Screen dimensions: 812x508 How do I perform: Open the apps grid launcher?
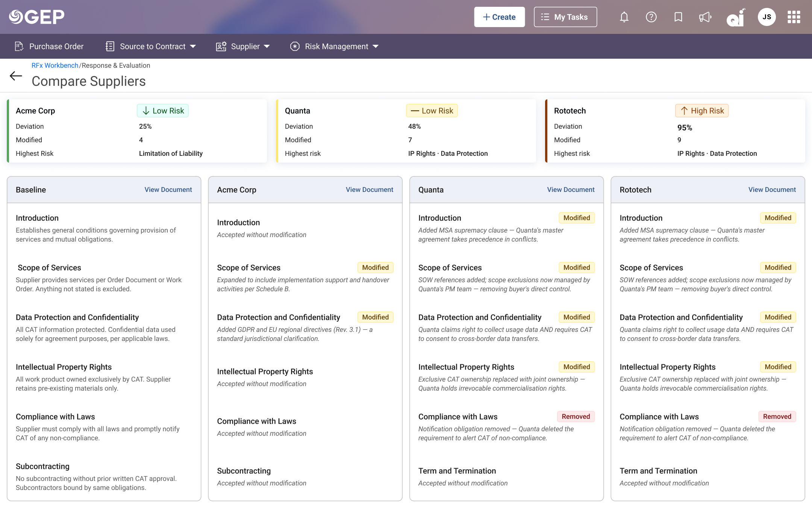click(x=794, y=17)
